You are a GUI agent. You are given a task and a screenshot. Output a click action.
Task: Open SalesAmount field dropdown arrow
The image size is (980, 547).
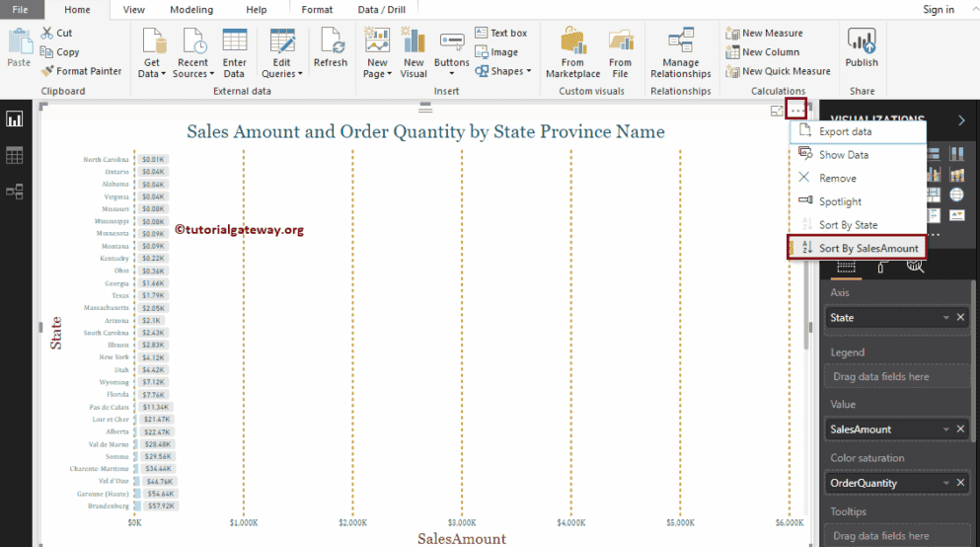point(945,429)
